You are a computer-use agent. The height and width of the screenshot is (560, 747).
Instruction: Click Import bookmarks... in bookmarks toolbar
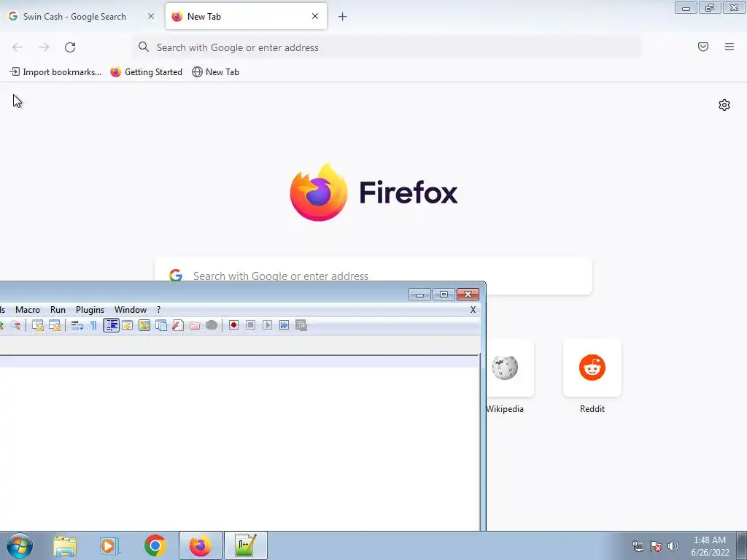55,72
